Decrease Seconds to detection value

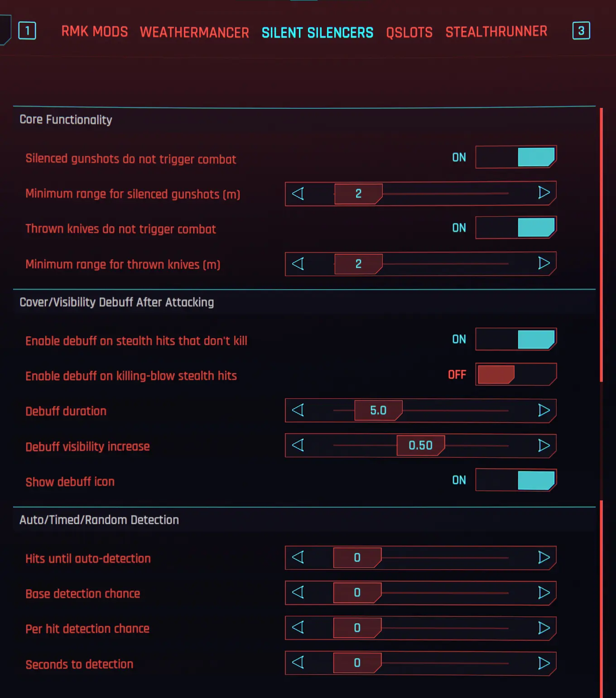click(x=298, y=663)
